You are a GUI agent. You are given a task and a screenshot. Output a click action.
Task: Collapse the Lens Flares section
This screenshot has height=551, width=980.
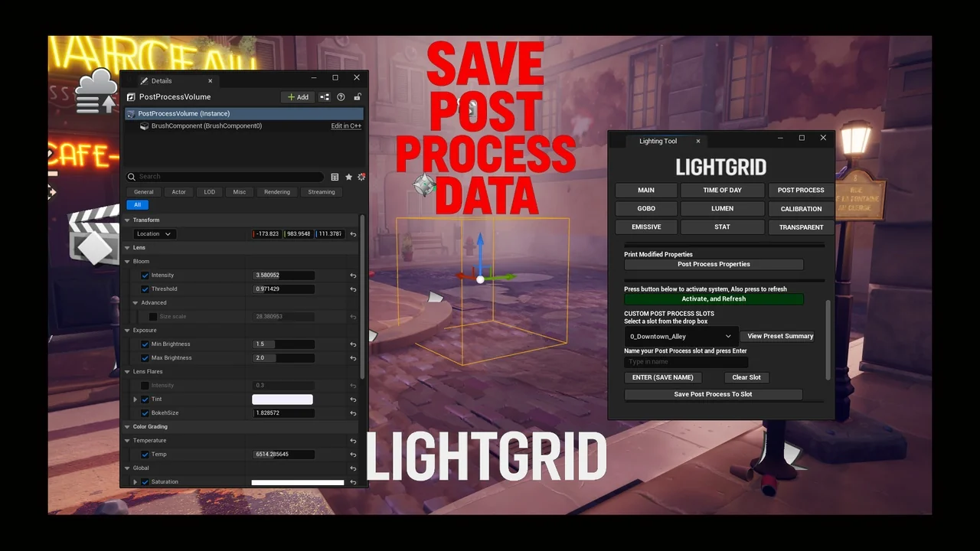coord(127,371)
